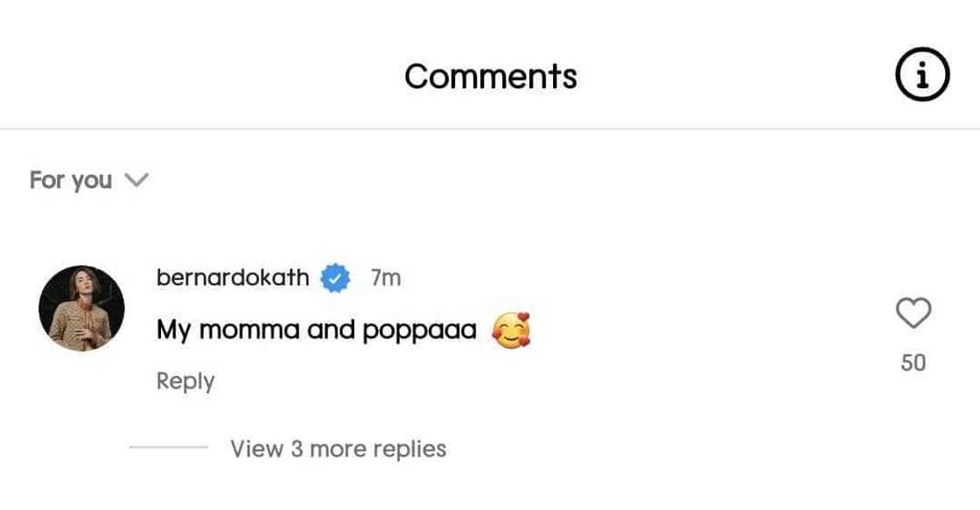Click the smiling face with hearts emoji
This screenshot has width=980, height=510.
512,331
